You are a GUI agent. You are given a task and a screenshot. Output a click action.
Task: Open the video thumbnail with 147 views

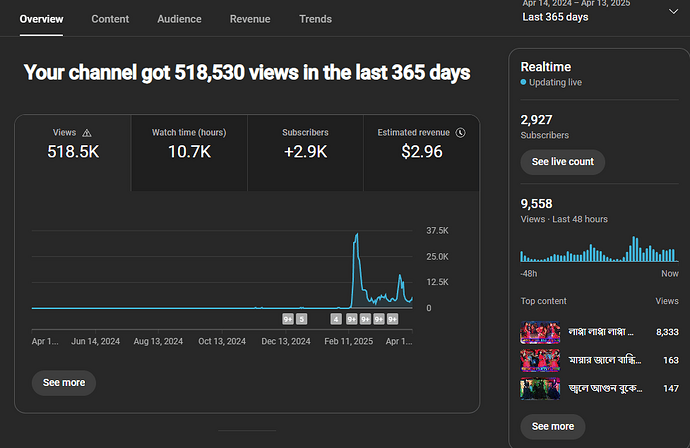pos(540,389)
